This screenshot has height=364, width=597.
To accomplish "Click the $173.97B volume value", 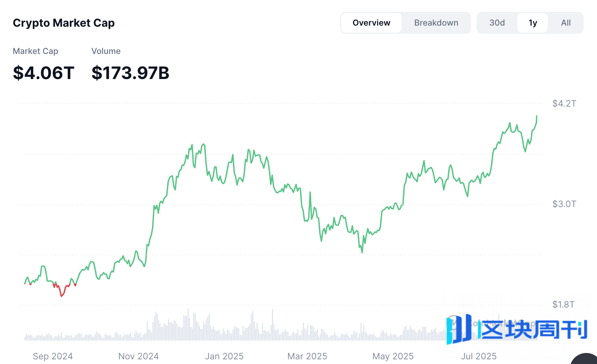I will [130, 73].
